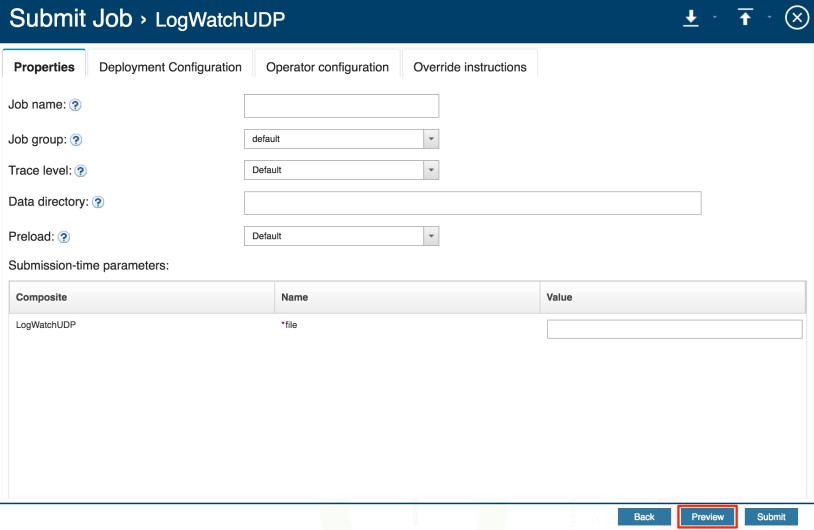This screenshot has height=530, width=814.
Task: Expand the Job group dropdown
Action: click(x=431, y=139)
